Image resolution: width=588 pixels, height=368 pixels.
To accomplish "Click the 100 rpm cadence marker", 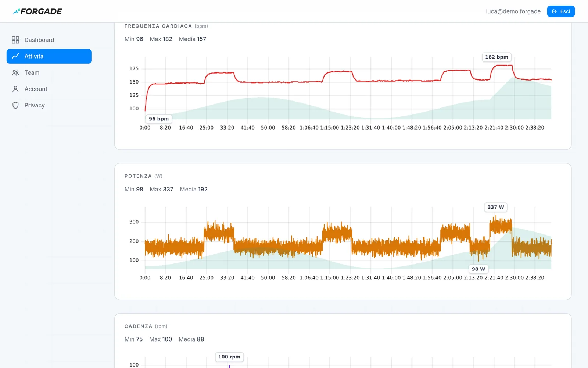I will click(229, 357).
